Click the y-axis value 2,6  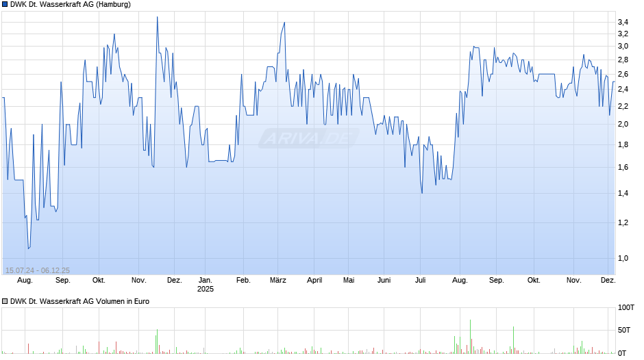pyautogui.click(x=623, y=75)
